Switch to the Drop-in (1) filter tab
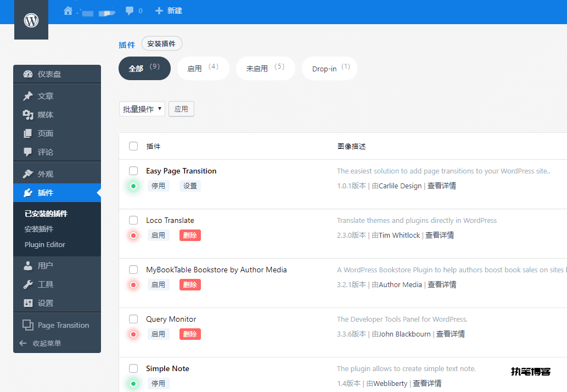The height and width of the screenshot is (392, 567). [329, 68]
